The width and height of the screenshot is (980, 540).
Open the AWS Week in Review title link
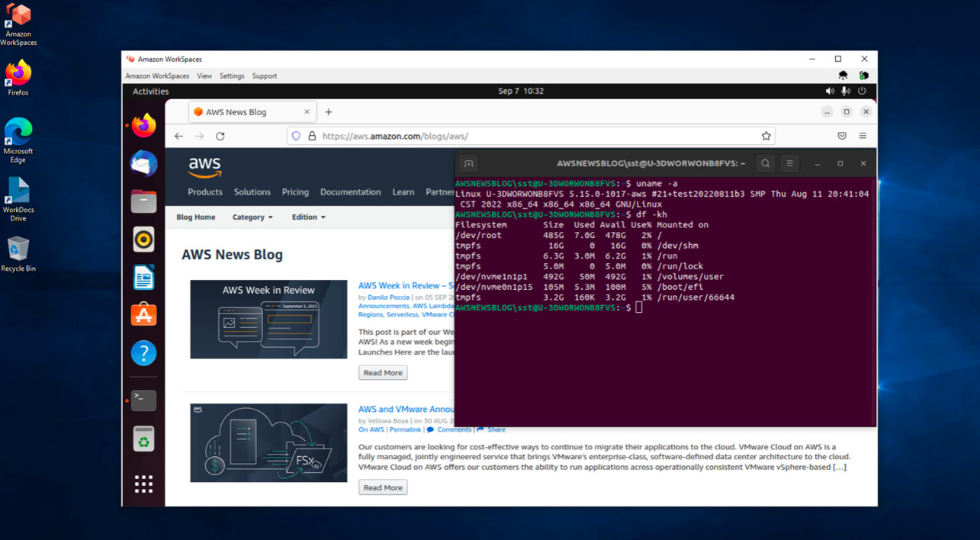[x=406, y=285]
